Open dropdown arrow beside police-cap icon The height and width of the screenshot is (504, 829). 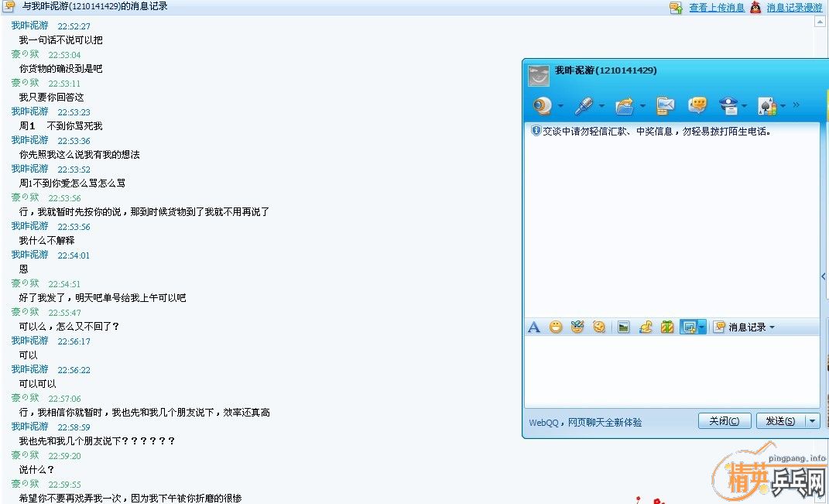745,106
